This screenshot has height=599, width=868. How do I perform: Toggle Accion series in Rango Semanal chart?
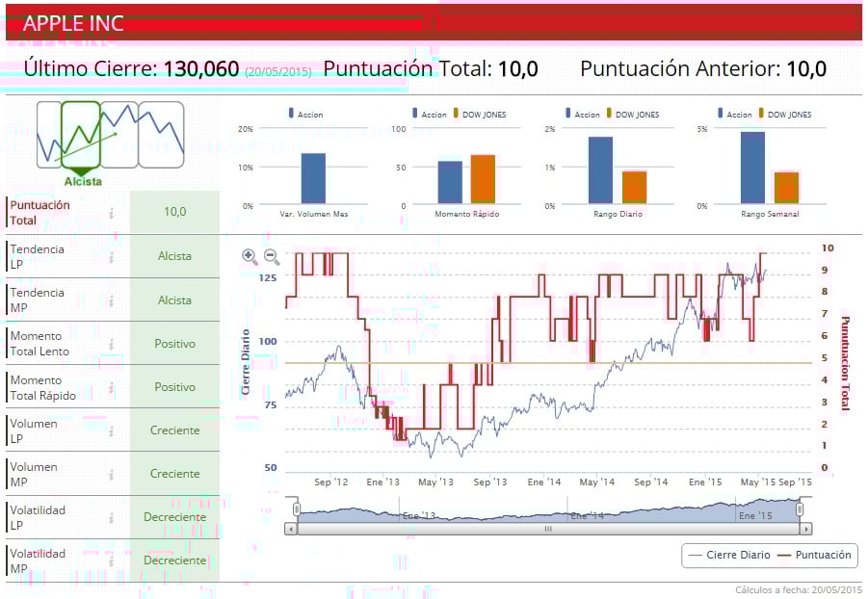click(735, 114)
